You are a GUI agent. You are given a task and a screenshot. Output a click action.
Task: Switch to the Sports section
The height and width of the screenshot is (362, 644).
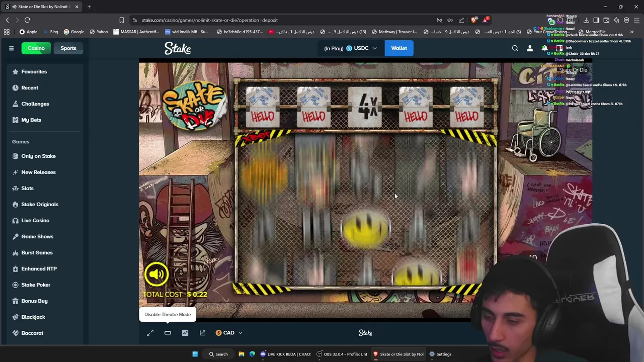68,48
